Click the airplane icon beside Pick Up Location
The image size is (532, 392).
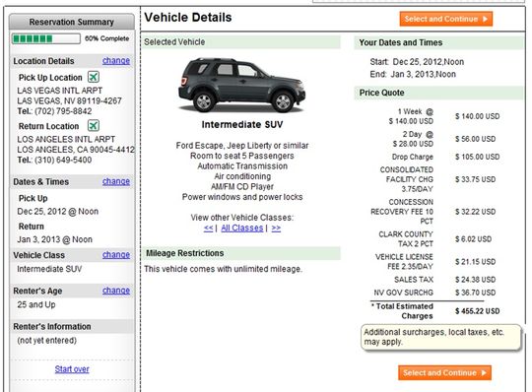click(x=94, y=77)
